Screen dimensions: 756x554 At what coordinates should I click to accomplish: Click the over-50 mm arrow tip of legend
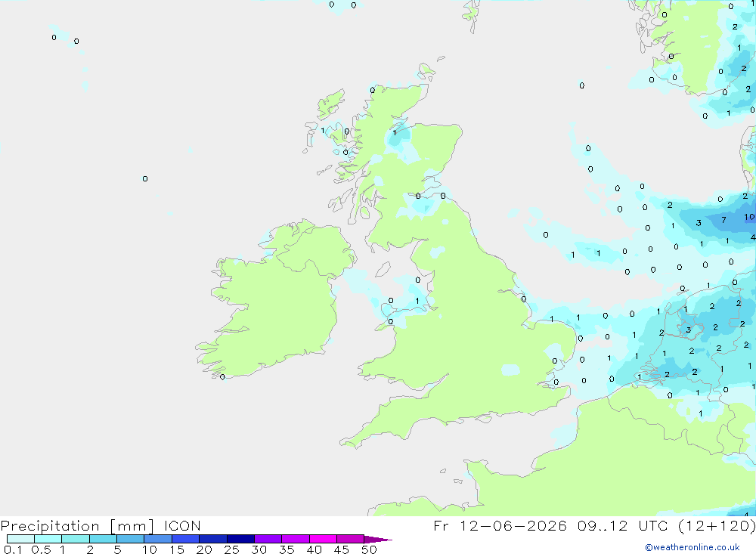coord(378,539)
